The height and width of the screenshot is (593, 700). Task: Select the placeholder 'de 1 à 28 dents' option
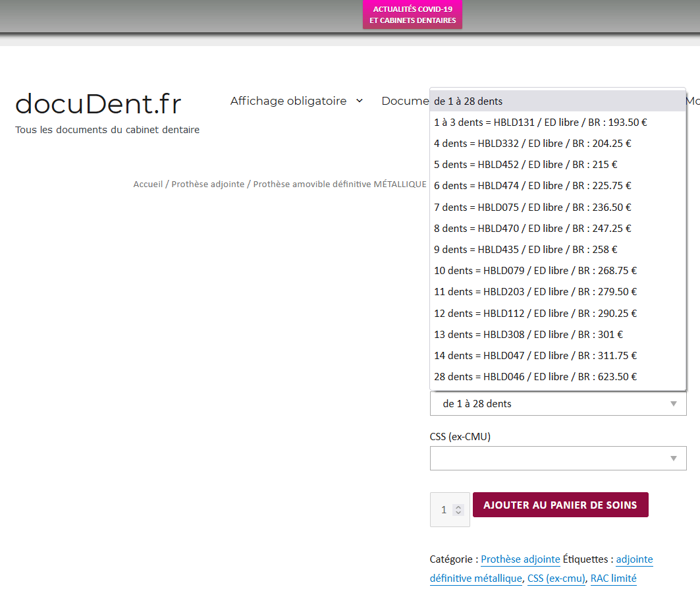tap(468, 101)
